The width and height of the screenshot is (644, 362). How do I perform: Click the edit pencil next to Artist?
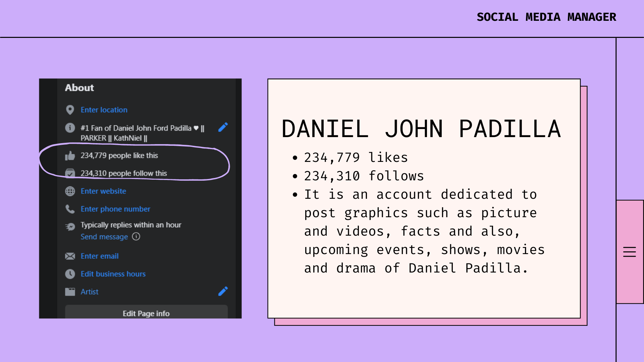point(223,292)
